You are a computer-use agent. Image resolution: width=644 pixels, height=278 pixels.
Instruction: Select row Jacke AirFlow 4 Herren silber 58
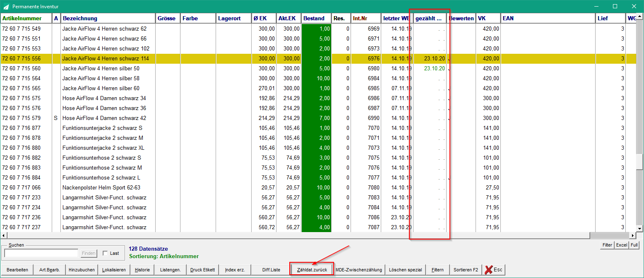[318, 78]
